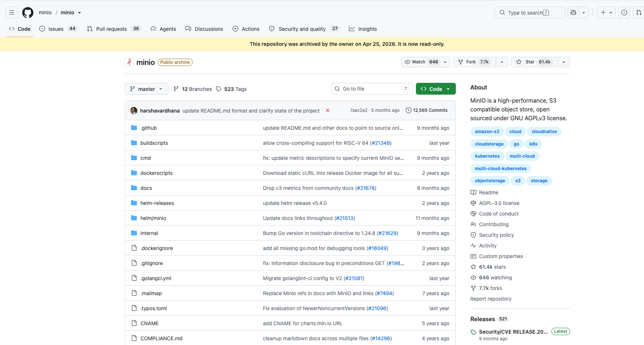
Task: Open the hamburger navigation menu
Action: click(x=12, y=12)
